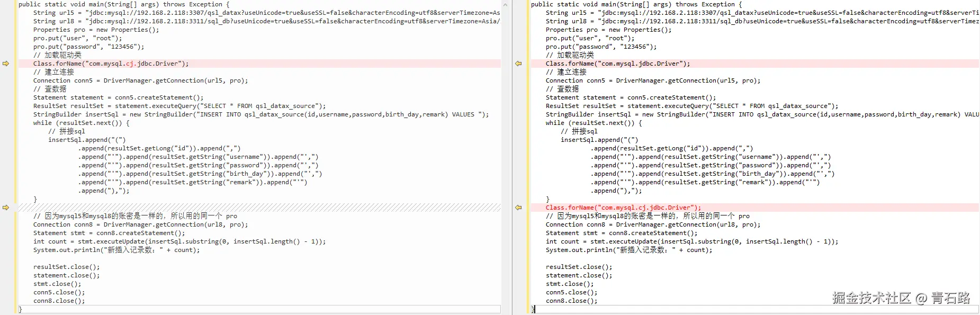Image resolution: width=980 pixels, height=315 pixels.
Task: Click right pane 'stmt.close();' line
Action: coord(570,284)
